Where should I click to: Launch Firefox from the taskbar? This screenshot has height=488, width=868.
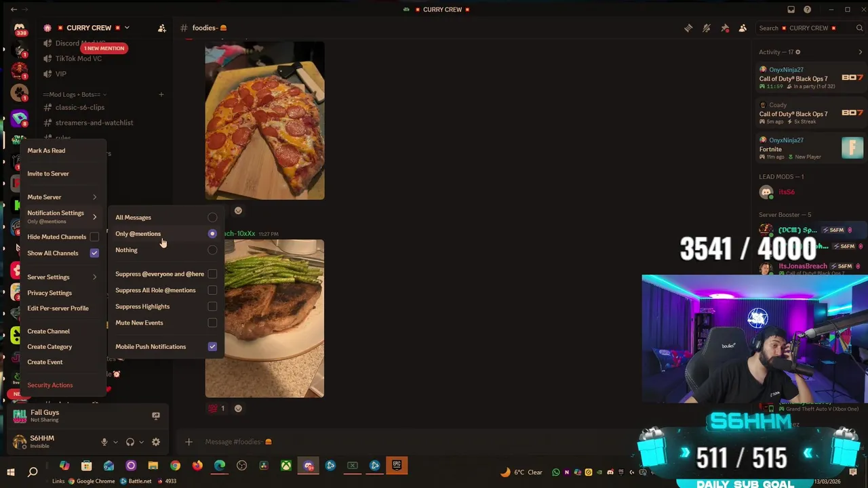coord(197,466)
